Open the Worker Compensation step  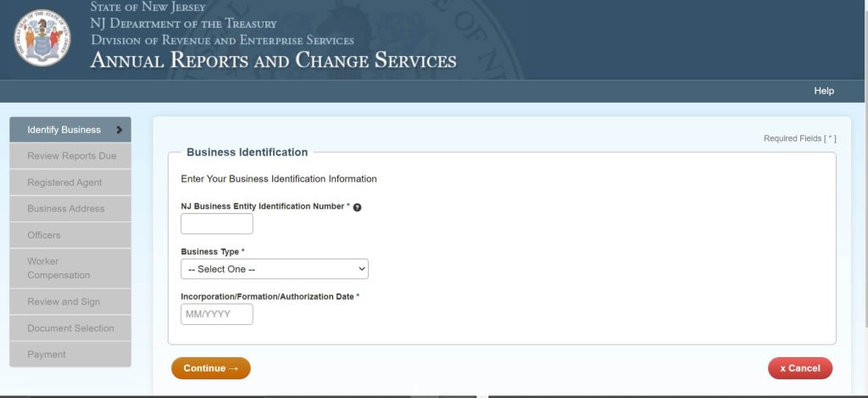58,268
